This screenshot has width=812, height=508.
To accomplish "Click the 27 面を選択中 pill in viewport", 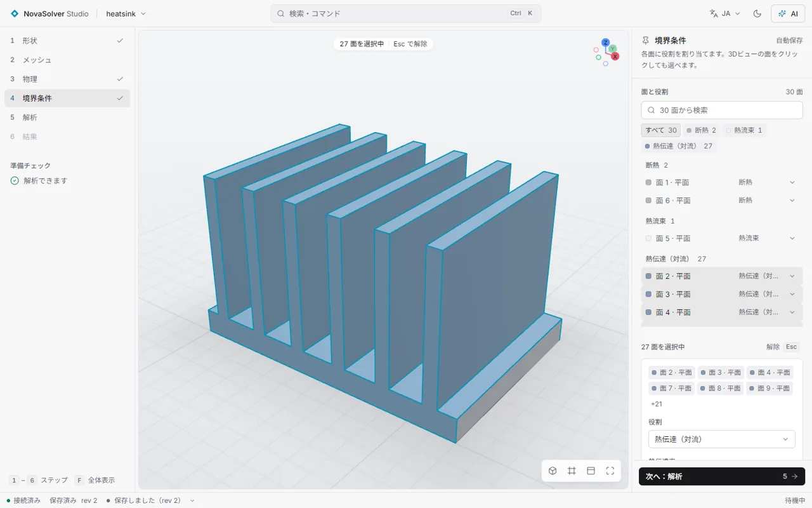I will pos(362,44).
